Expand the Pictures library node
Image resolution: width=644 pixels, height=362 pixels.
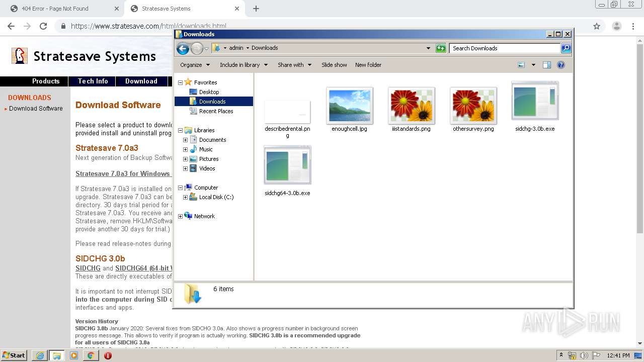point(185,159)
